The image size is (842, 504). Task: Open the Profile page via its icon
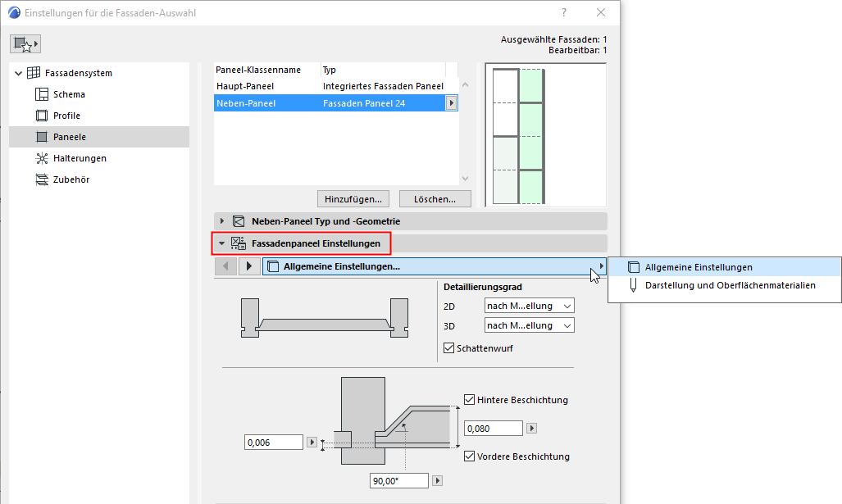click(40, 115)
